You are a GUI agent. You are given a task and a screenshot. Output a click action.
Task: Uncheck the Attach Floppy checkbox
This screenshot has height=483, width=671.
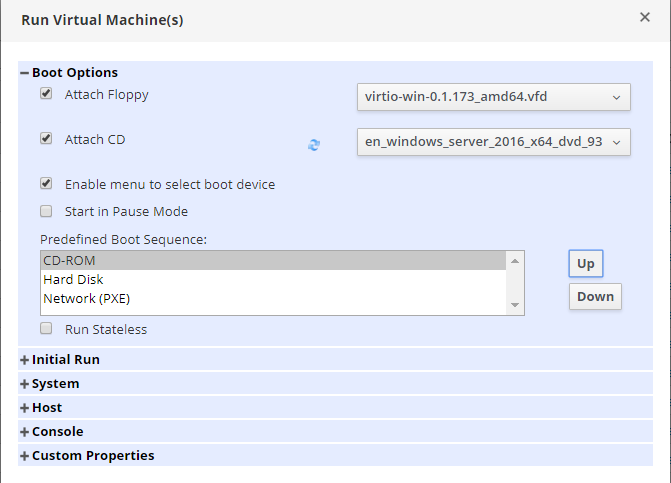(46, 94)
